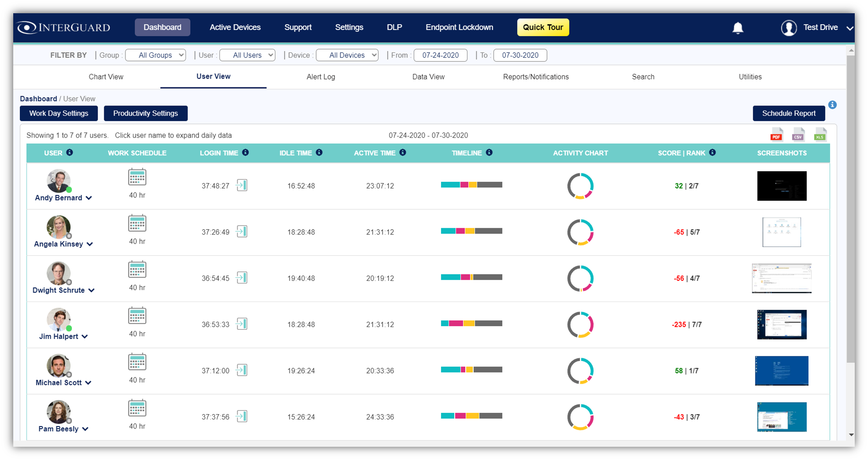Click the Dashboard breadcrumb link
The width and height of the screenshot is (868, 460).
click(x=38, y=99)
